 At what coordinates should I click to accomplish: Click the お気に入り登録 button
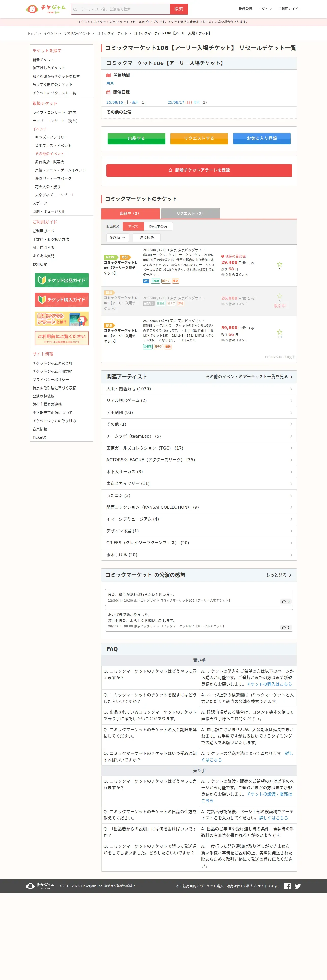262,138
